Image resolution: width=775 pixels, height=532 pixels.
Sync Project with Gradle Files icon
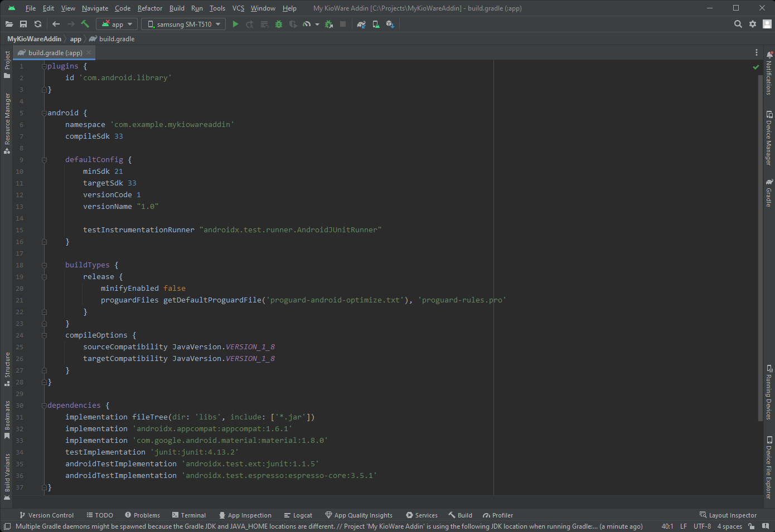click(x=361, y=24)
